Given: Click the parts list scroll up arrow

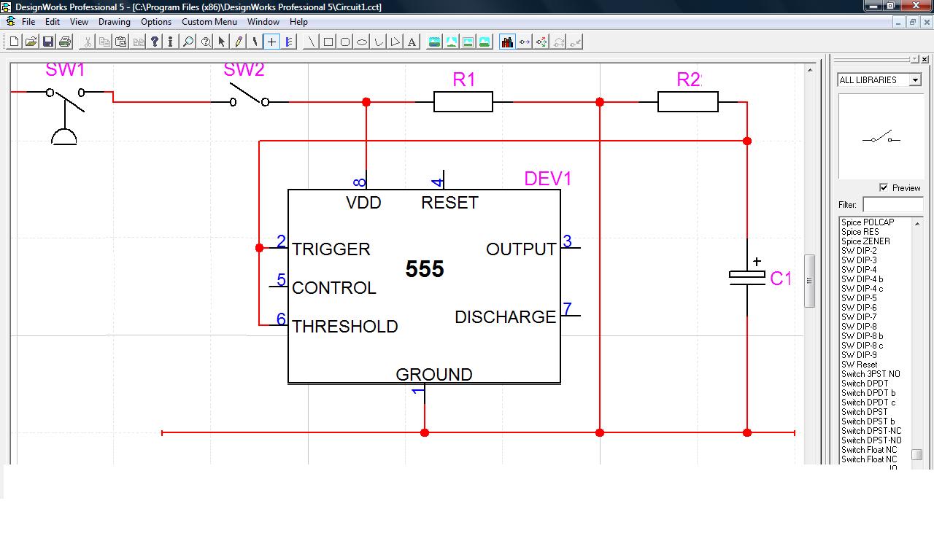Looking at the screenshot, I should point(917,223).
